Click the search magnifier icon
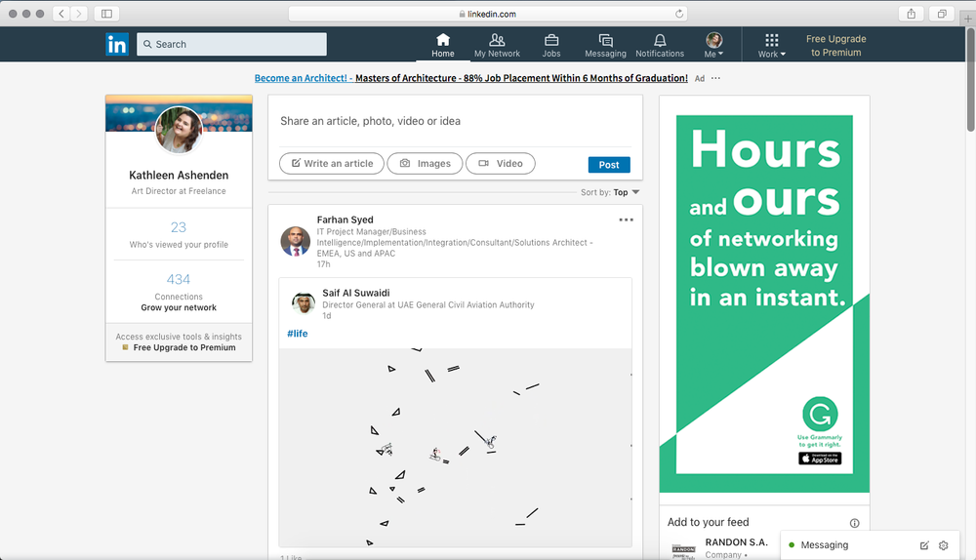976x560 pixels. (147, 44)
